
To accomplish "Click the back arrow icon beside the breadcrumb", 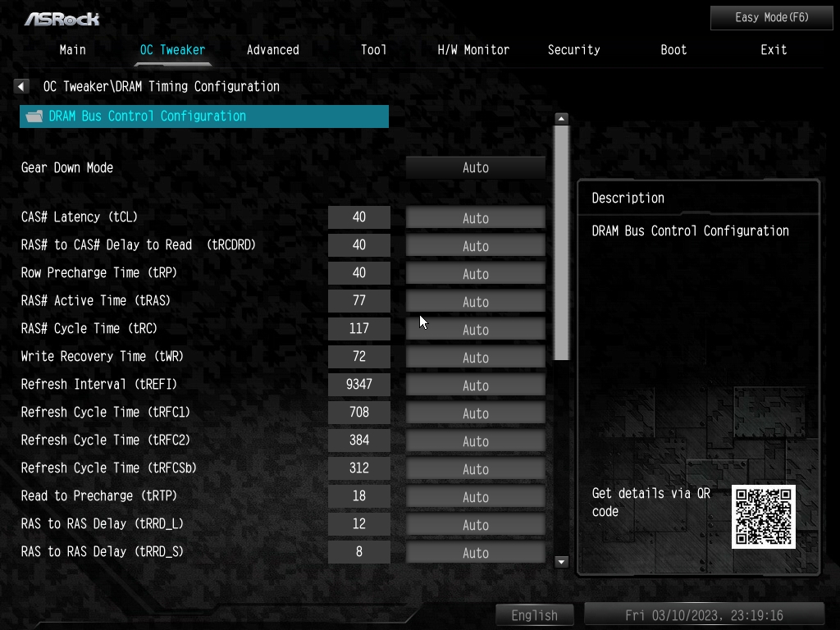I will (x=21, y=86).
